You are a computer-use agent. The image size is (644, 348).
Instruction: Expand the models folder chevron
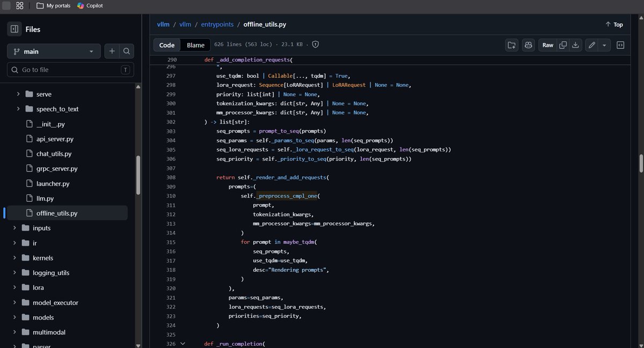[x=14, y=317]
